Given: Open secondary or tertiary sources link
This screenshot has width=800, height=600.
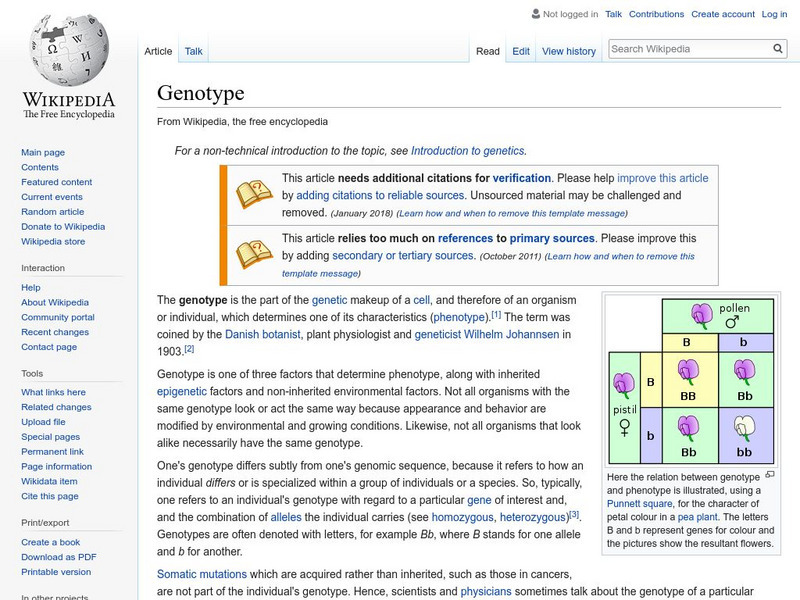Looking at the screenshot, I should [403, 256].
